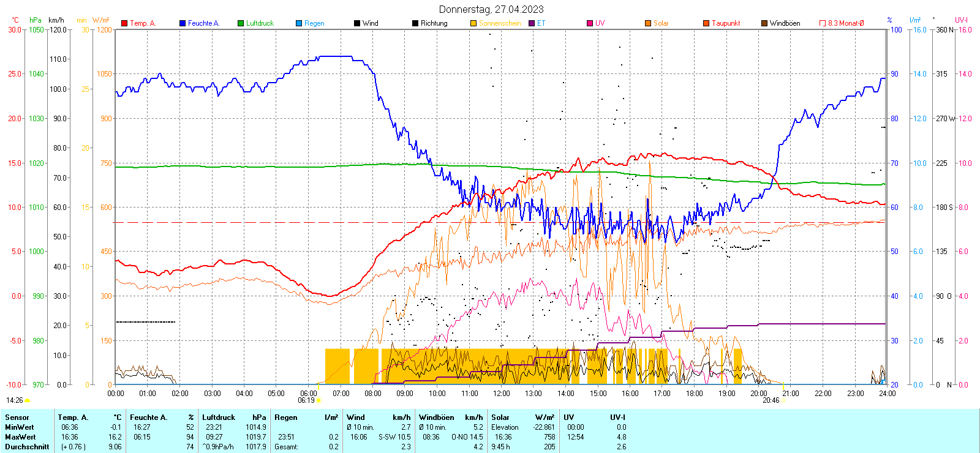This screenshot has height=453, width=980.
Task: Click the 12:00 label on the time axis
Action: [502, 394]
